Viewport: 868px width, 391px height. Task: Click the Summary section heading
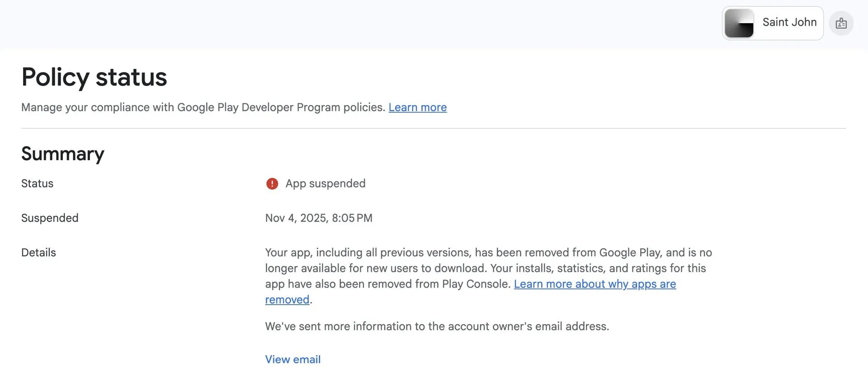pos(63,154)
